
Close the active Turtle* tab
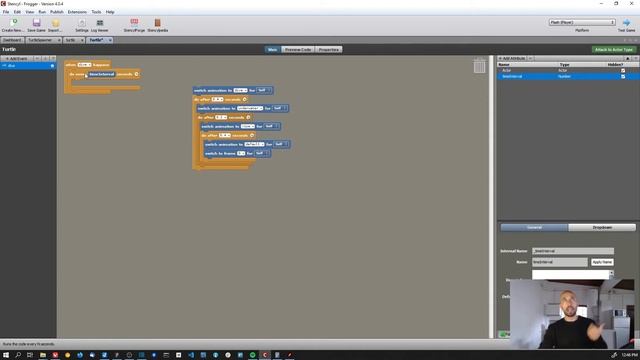(110, 40)
